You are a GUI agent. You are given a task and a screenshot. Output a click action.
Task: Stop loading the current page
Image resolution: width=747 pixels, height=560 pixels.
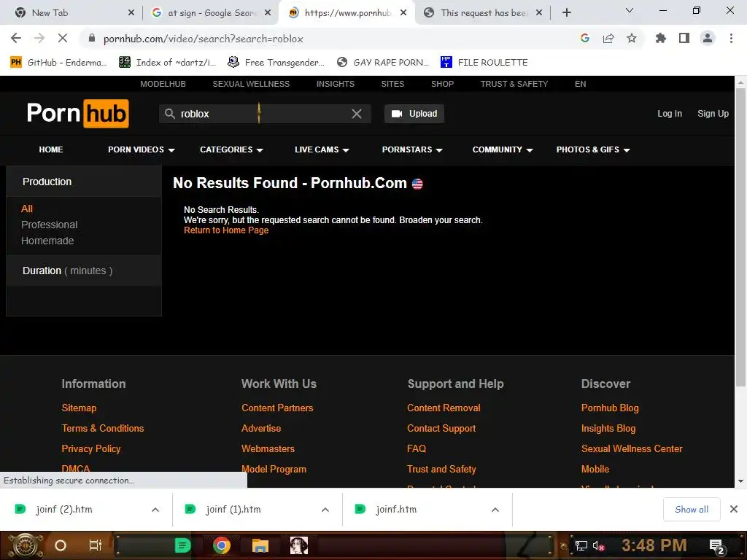63,38
